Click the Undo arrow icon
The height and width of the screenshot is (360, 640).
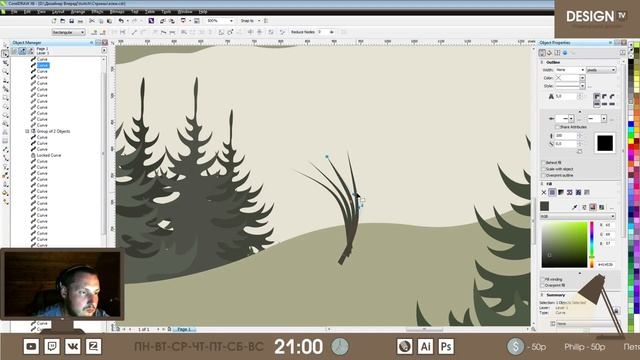coord(121,21)
